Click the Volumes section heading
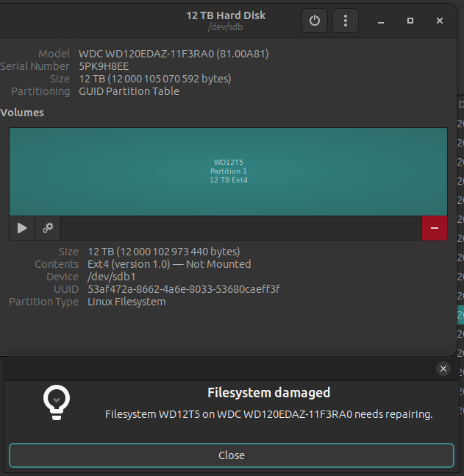Screen dimensions: 464x476 tap(22, 113)
